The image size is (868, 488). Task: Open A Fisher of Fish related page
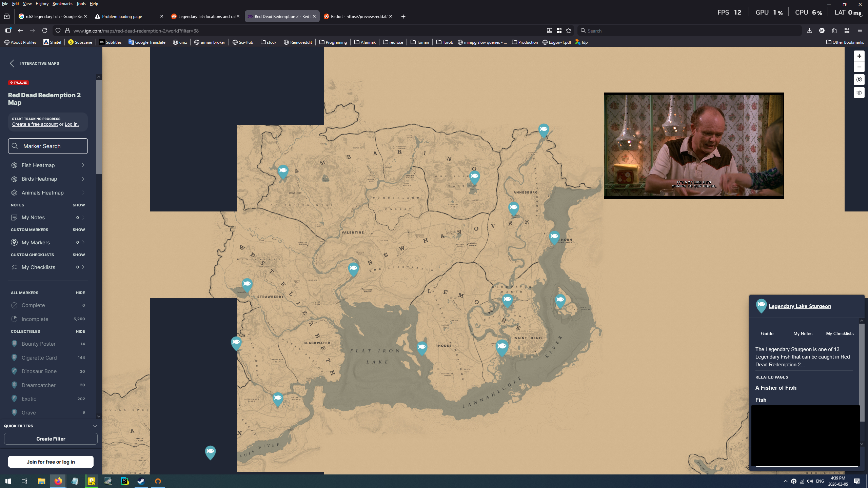776,388
